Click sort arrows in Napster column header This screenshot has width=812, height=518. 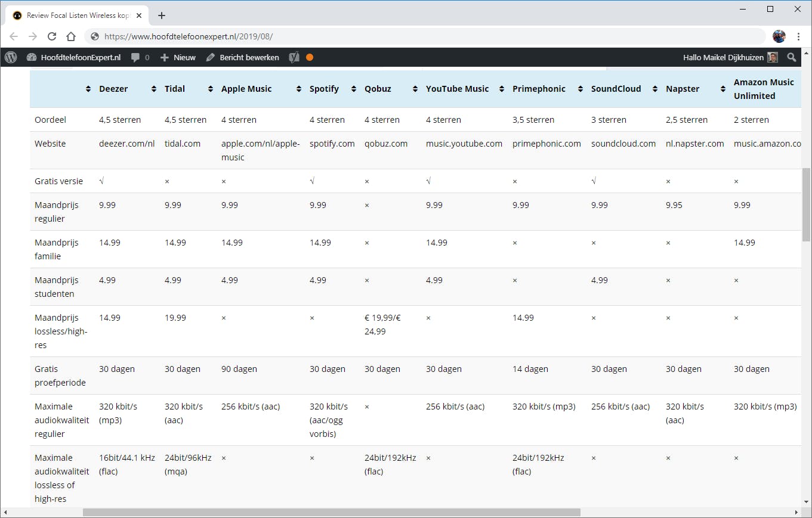point(724,89)
